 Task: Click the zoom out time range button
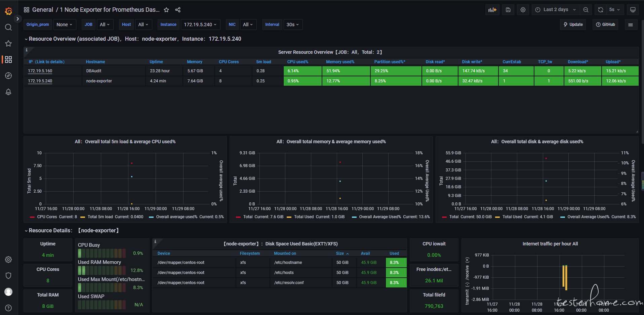point(586,10)
